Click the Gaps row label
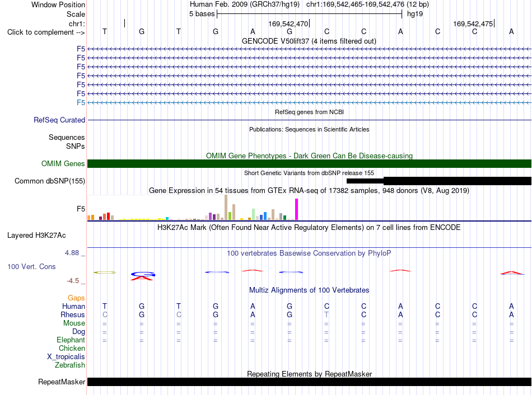This screenshot has width=532, height=395. 76,298
